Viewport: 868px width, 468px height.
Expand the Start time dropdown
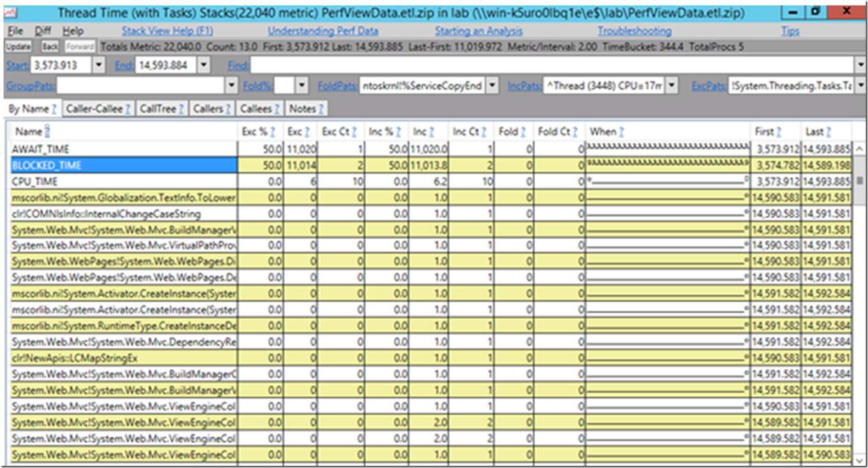pyautogui.click(x=99, y=65)
